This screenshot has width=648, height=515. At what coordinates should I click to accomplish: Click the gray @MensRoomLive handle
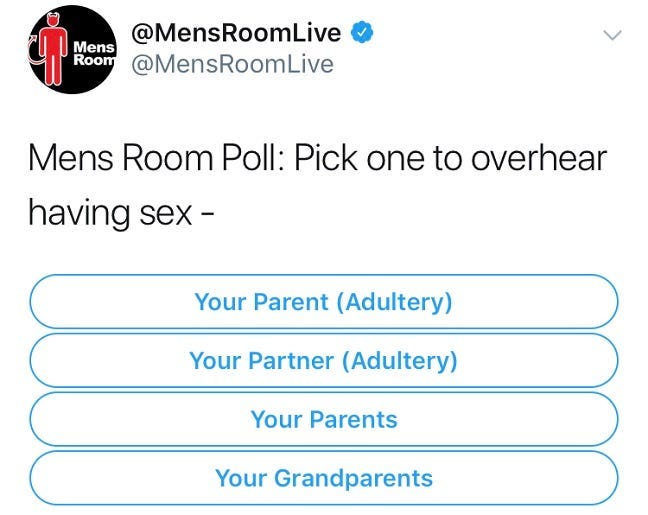232,64
